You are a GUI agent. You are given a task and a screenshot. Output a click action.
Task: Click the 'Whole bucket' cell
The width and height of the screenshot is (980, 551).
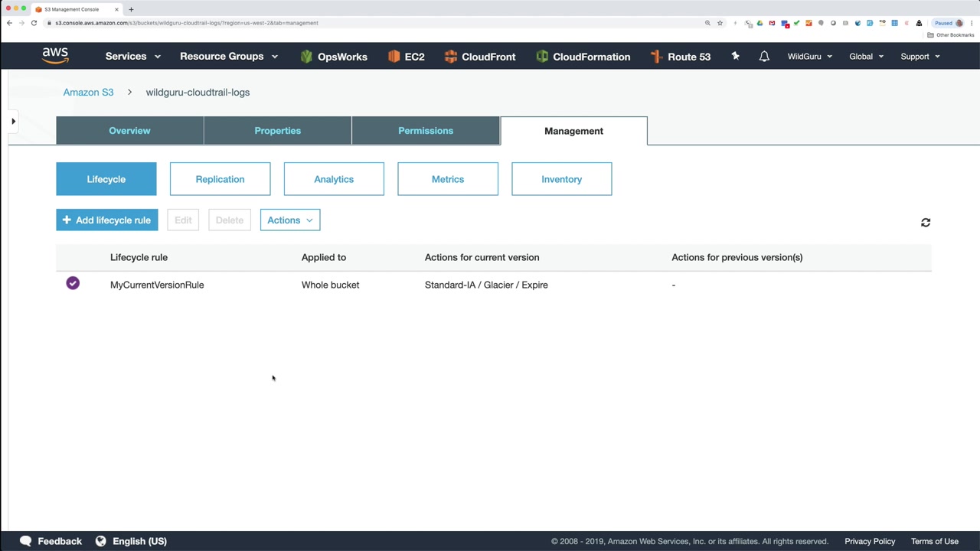pos(330,285)
